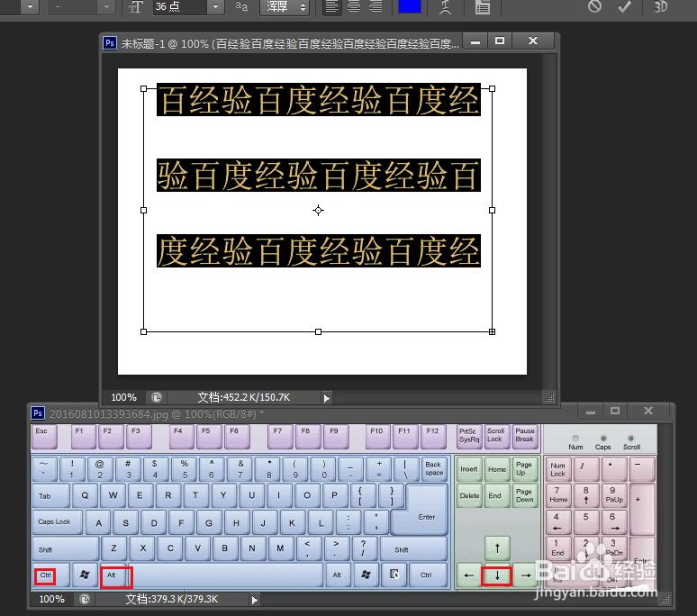Viewport: 697px width, 616px height.
Task: Click the right Windows logo key on keyboard image
Action: tap(366, 575)
